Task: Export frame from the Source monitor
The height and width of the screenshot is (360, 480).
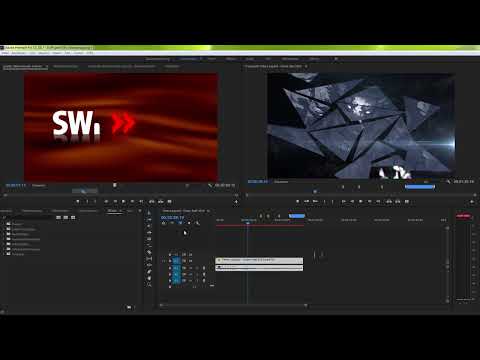Action: 169,201
